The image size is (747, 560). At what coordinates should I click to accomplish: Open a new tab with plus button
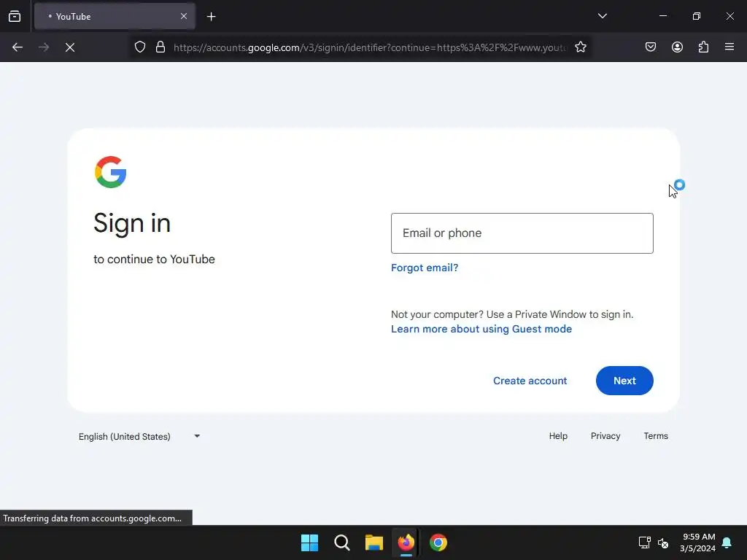pyautogui.click(x=211, y=17)
